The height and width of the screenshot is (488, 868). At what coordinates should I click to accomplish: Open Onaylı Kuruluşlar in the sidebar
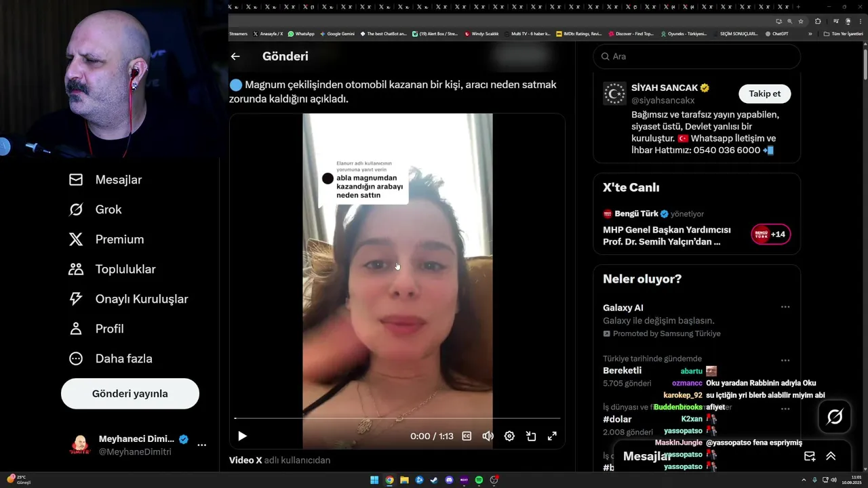pos(128,299)
